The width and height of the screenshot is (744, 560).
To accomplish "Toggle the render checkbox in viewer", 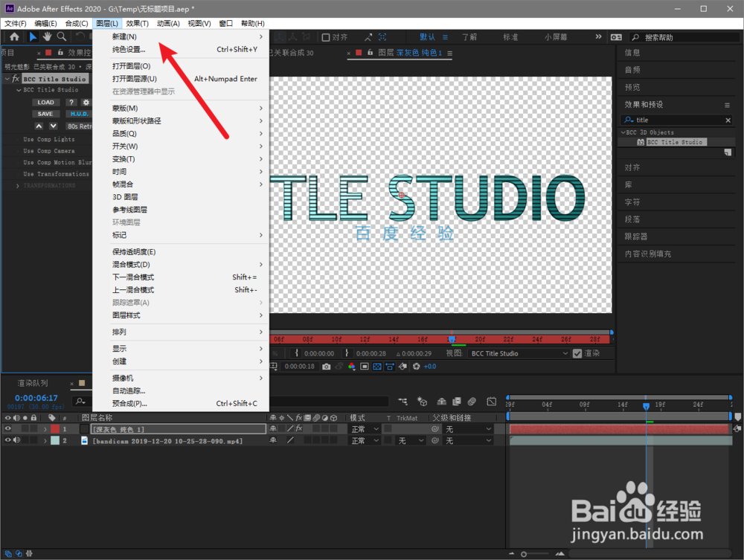I will tap(577, 354).
